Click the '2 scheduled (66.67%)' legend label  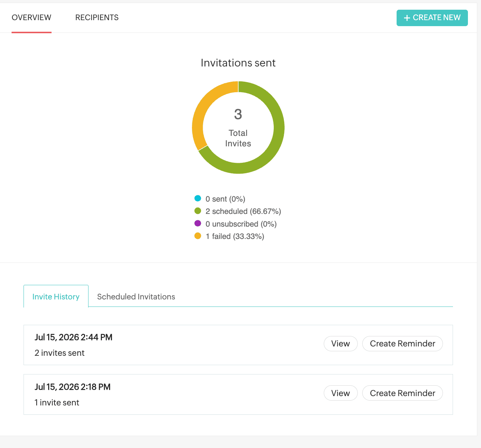point(243,211)
